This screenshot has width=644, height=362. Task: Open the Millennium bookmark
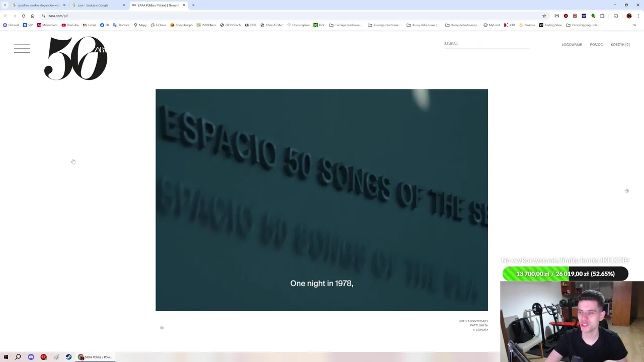[x=47, y=25]
